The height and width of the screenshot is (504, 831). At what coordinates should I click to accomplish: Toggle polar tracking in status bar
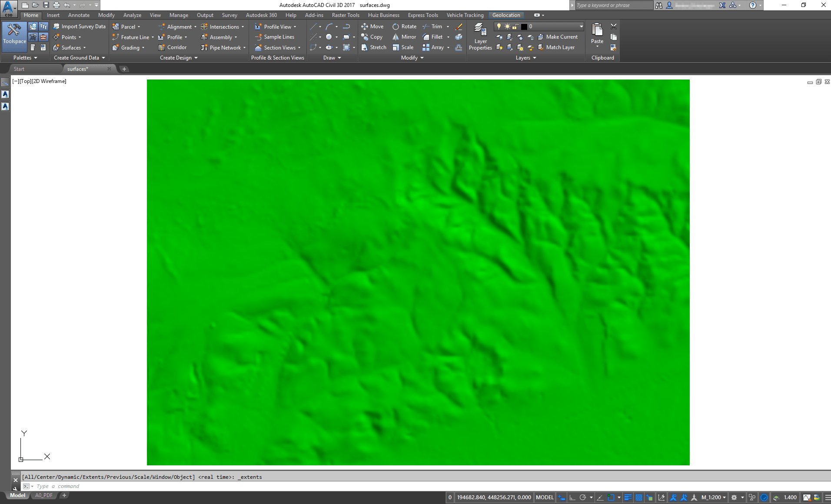coord(583,497)
